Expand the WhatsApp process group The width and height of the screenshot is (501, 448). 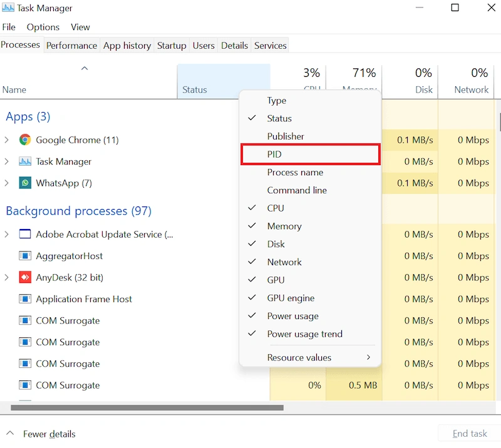click(x=7, y=183)
